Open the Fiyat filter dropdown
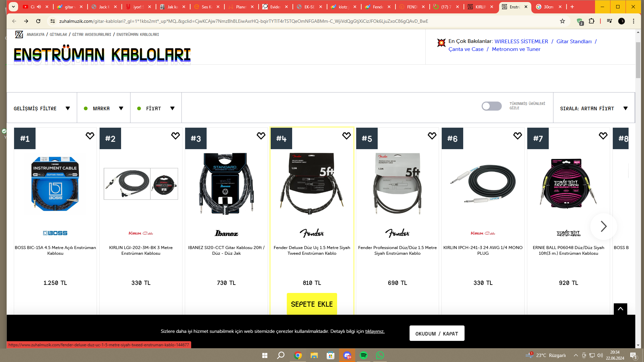The width and height of the screenshot is (644, 362). coord(156,108)
